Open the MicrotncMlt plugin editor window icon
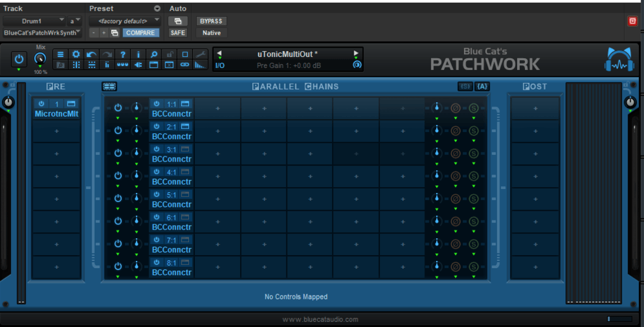The width and height of the screenshot is (644, 327). [x=71, y=103]
